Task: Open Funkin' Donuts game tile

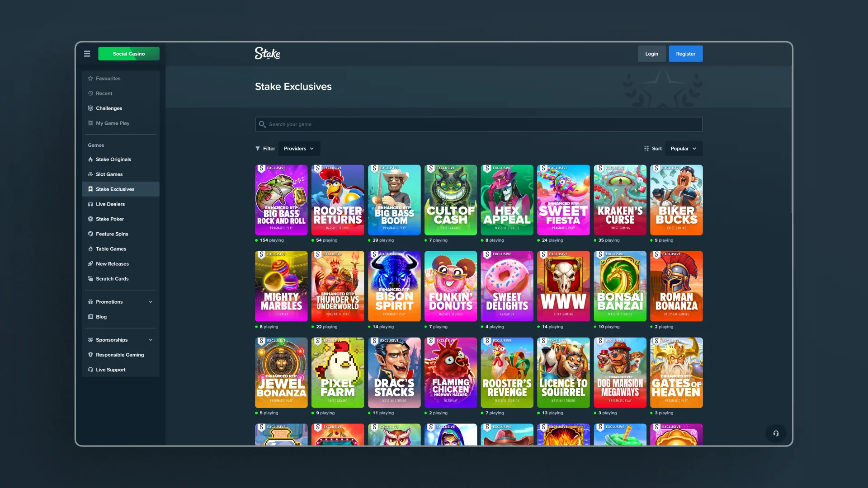Action: pos(451,286)
